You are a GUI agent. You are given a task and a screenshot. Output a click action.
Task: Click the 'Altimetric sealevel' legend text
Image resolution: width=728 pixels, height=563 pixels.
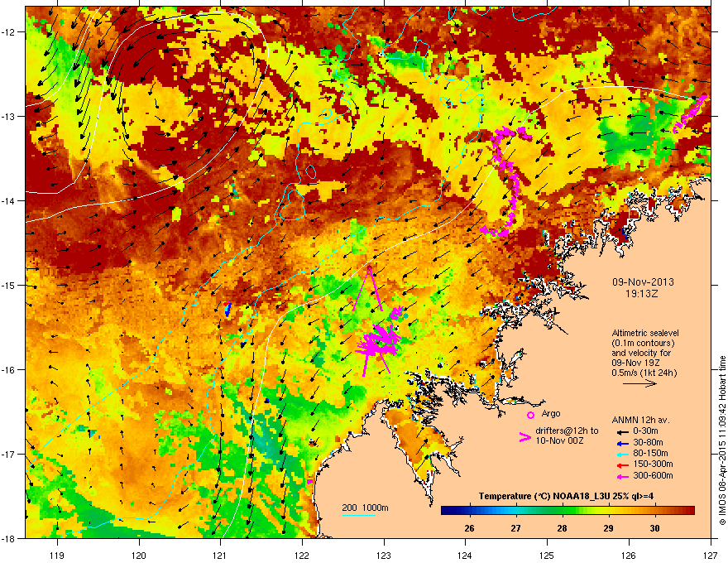645,333
